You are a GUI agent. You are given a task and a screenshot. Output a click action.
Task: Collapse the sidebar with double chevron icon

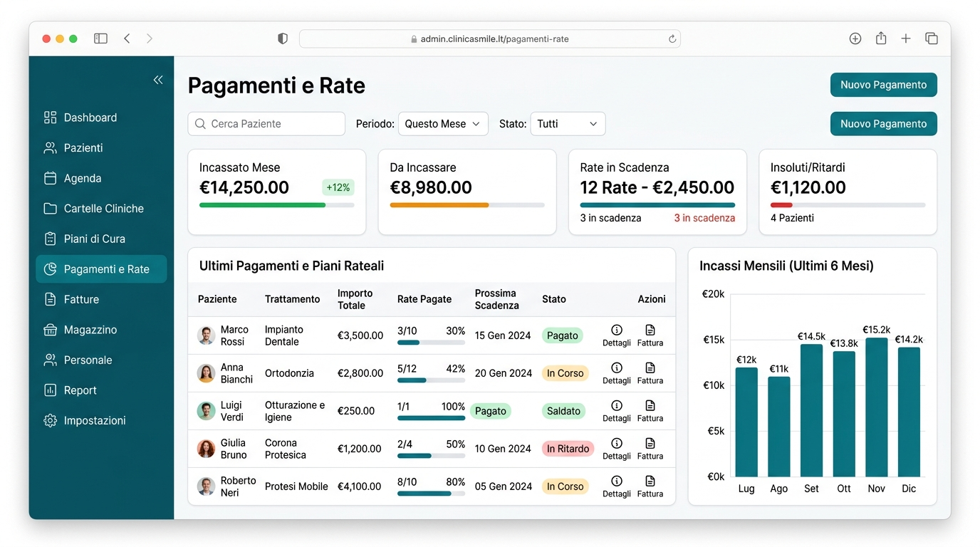click(x=158, y=80)
